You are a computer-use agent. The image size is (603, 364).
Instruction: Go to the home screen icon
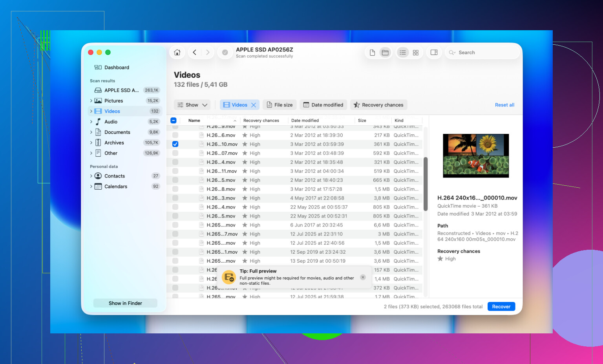point(177,52)
